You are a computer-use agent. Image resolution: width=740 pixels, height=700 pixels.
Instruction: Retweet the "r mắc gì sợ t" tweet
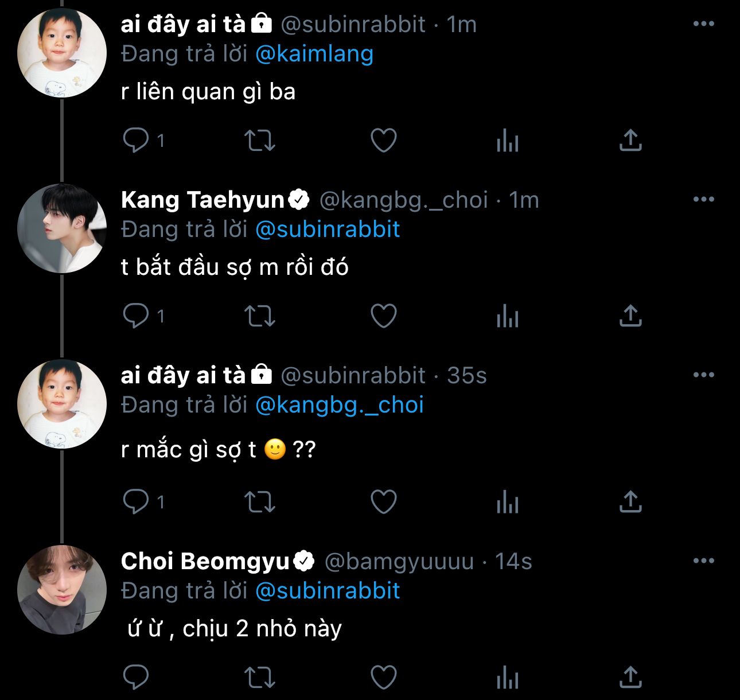(x=260, y=501)
